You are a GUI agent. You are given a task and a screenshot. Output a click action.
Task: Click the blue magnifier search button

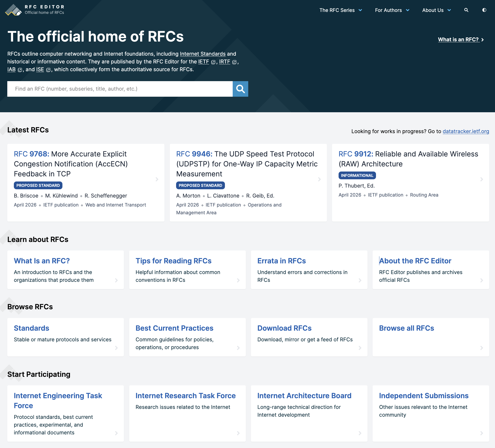pos(240,89)
